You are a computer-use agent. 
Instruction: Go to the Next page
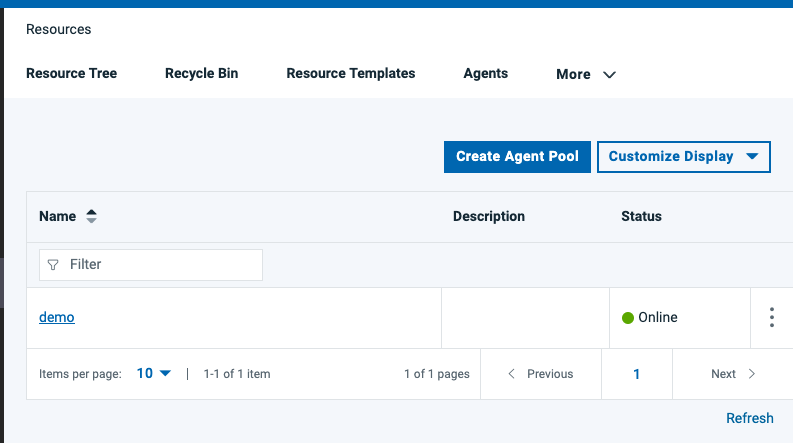pos(733,374)
